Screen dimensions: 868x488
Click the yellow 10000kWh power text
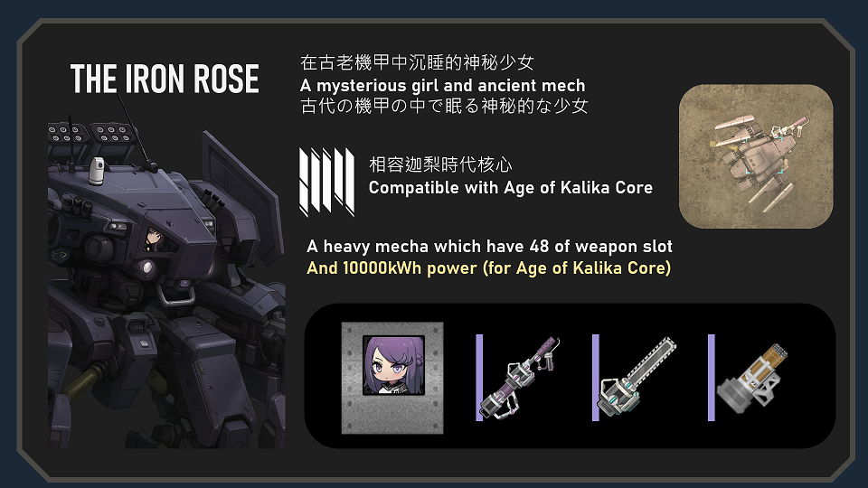point(489,268)
